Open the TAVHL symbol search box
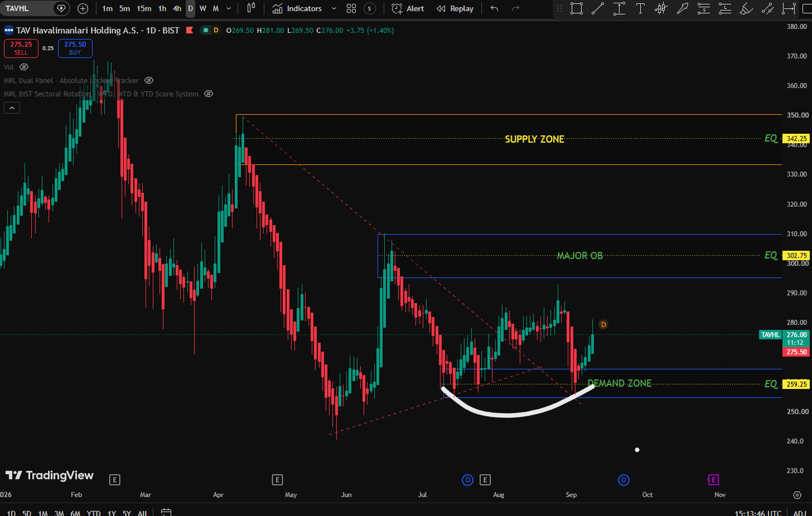This screenshot has height=516, width=812. 27,9
